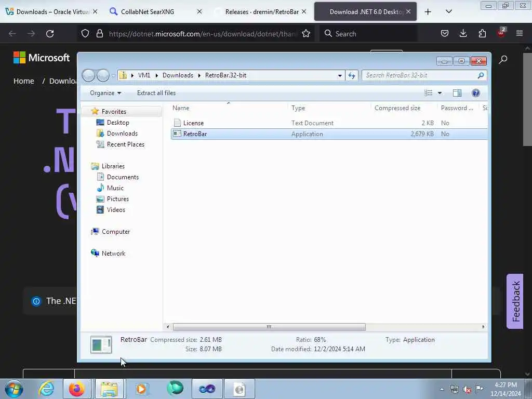Show the preview pane
This screenshot has height=399, width=532.
pos(457,93)
